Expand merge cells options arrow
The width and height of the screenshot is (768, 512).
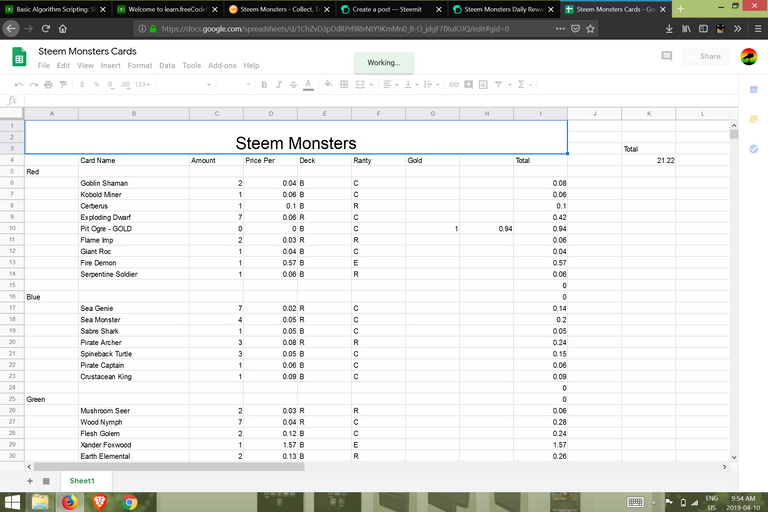click(x=371, y=85)
